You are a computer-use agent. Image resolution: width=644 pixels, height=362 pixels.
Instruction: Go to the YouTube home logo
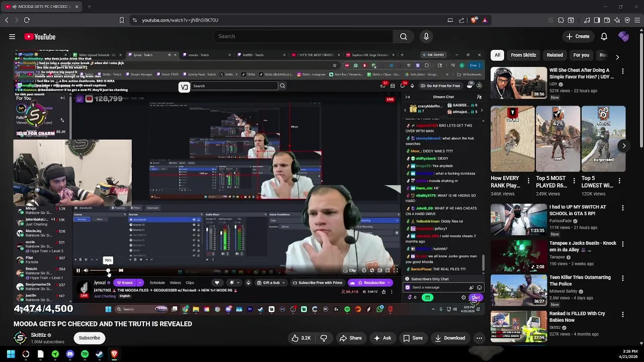[39, 37]
